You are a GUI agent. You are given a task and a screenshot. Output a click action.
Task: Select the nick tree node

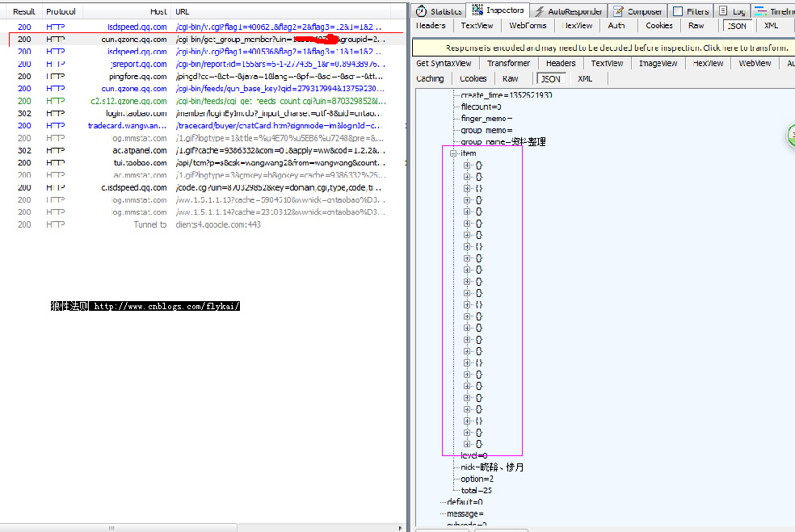[x=492, y=467]
